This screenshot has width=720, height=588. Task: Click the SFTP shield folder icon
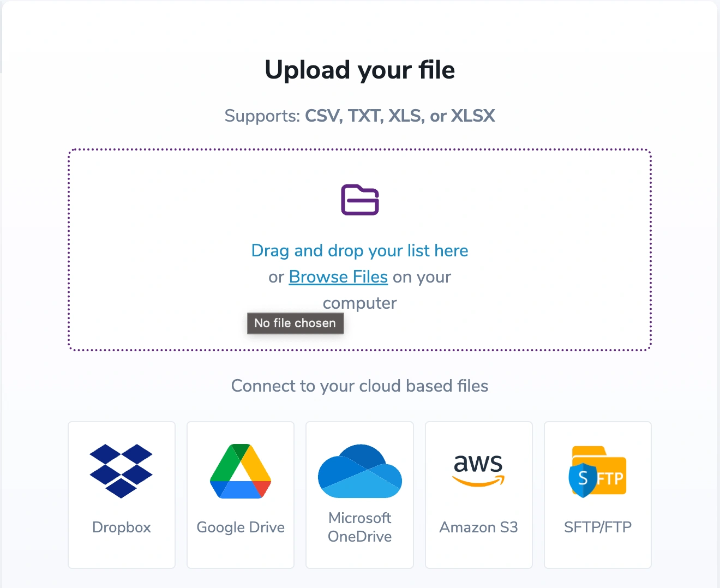pyautogui.click(x=598, y=471)
